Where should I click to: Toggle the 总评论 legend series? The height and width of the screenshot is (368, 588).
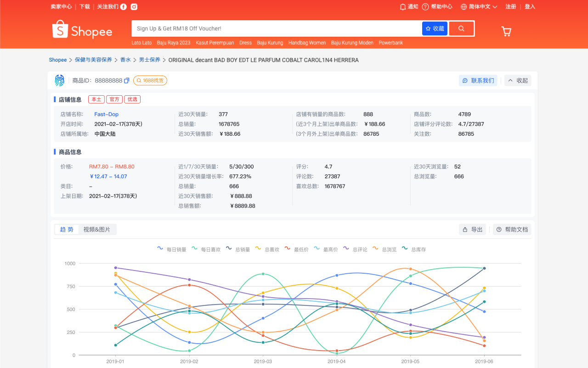356,249
